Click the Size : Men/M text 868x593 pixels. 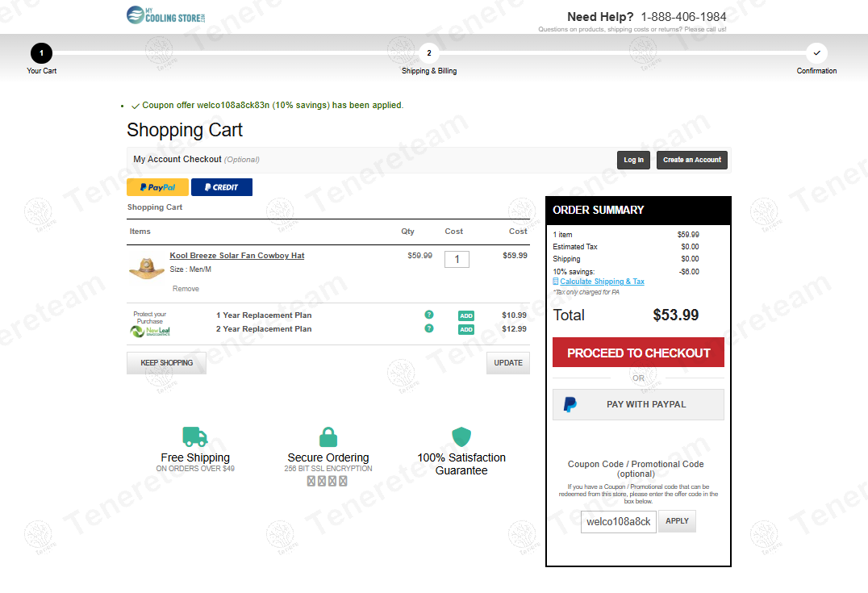pyautogui.click(x=190, y=269)
